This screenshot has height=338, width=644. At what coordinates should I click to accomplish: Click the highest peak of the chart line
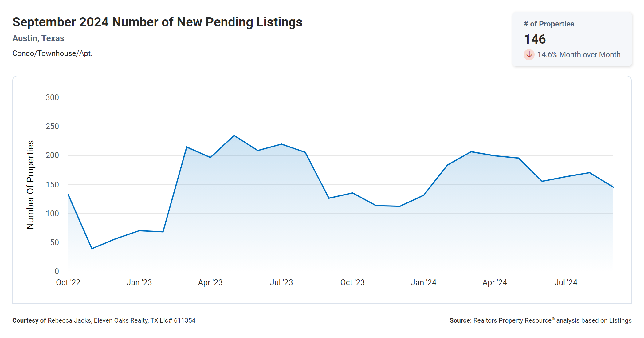[x=234, y=136]
